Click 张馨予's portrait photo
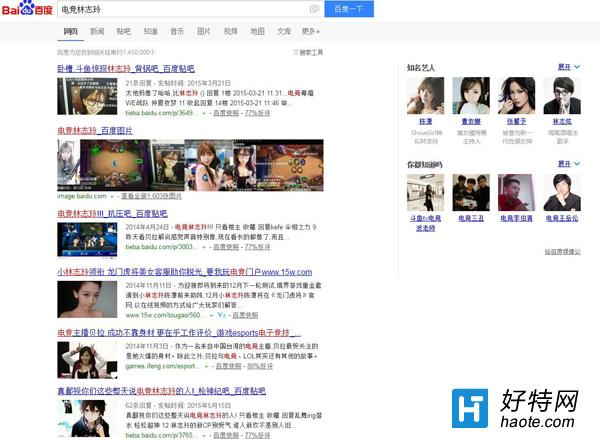 (x=517, y=95)
